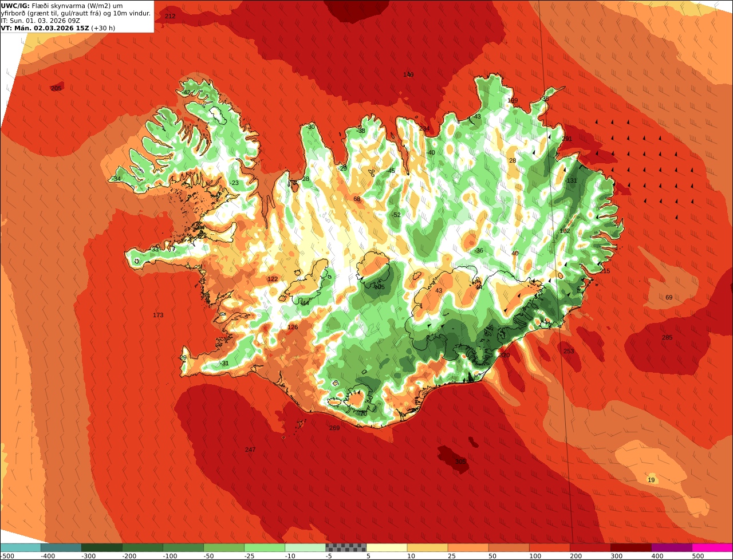Click the '(+30 h)' forecast offset text

coord(103,27)
